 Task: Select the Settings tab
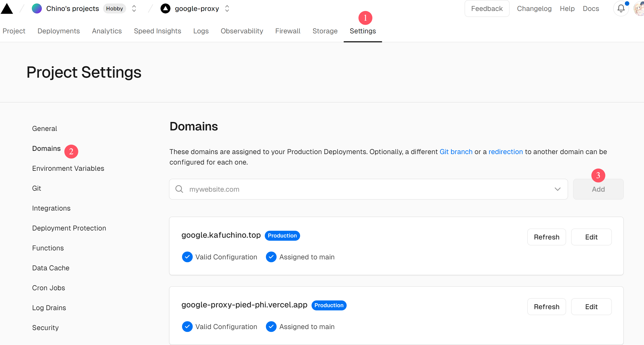(363, 31)
